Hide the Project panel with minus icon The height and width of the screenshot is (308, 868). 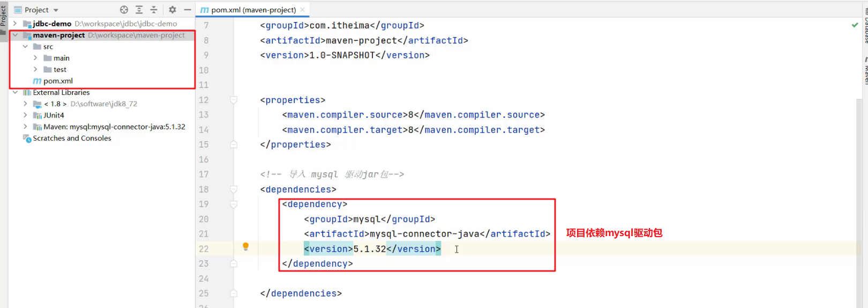[188, 10]
